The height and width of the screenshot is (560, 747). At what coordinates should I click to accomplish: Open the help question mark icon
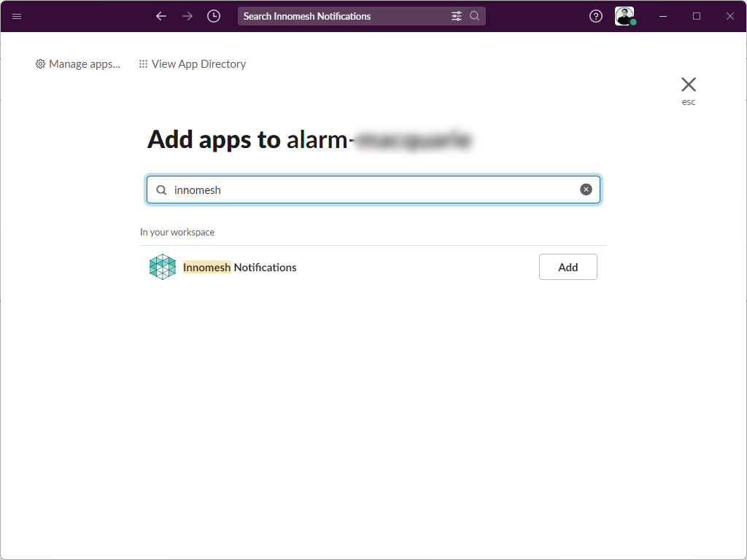[x=595, y=16]
